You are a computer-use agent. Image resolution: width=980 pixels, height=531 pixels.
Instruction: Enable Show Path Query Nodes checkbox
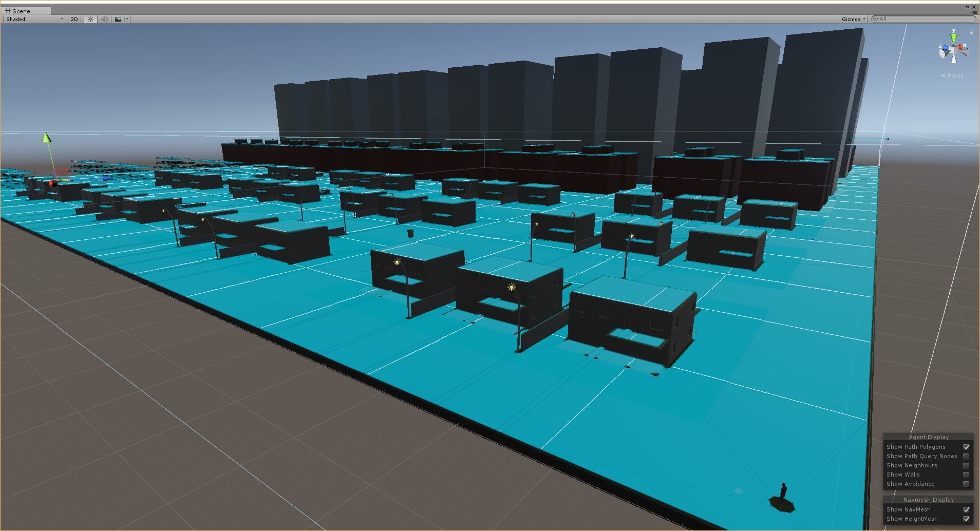click(x=966, y=456)
